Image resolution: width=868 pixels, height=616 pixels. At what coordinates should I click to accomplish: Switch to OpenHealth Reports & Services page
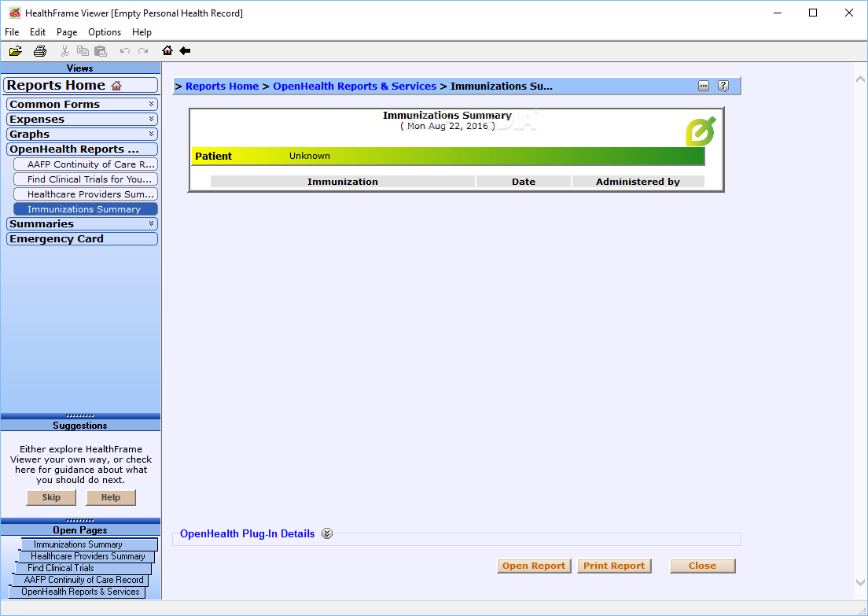pos(78,592)
